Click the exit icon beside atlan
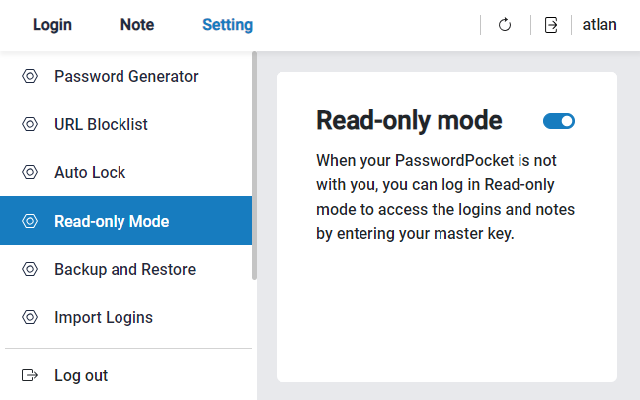Screen dimensions: 640x400 (551, 25)
